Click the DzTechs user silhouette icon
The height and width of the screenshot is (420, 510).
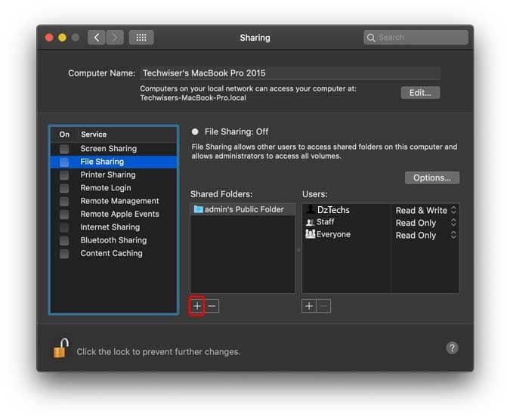click(311, 209)
